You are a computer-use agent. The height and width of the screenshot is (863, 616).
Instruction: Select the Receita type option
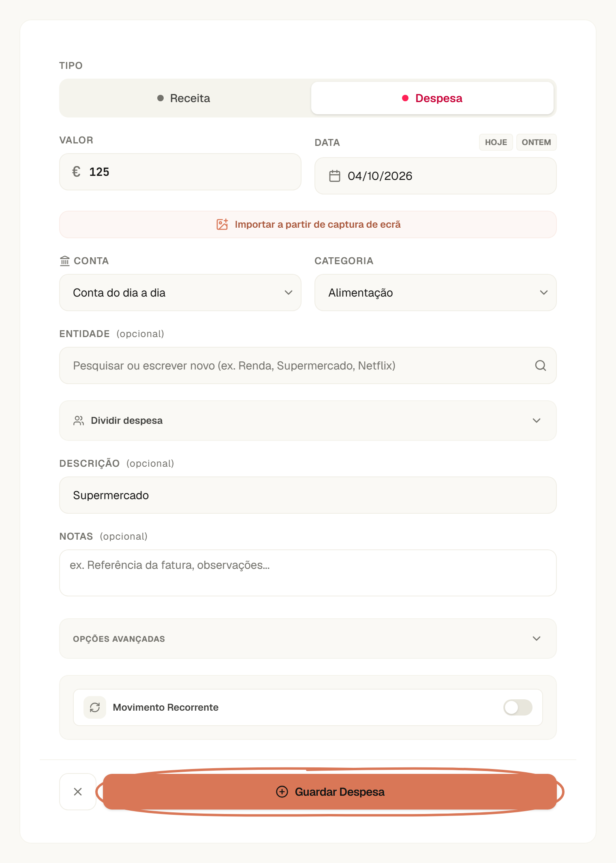coord(185,98)
